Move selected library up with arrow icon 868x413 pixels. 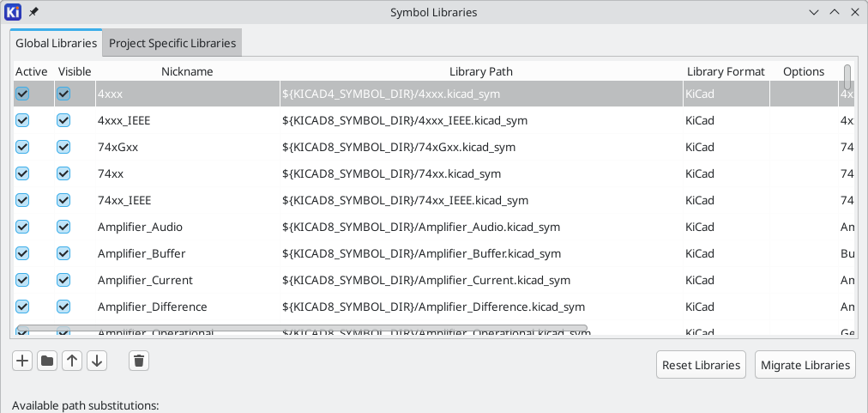[72, 361]
